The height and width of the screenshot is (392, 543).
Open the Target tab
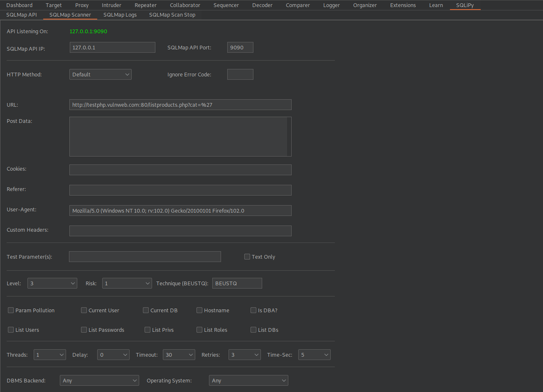(x=54, y=5)
